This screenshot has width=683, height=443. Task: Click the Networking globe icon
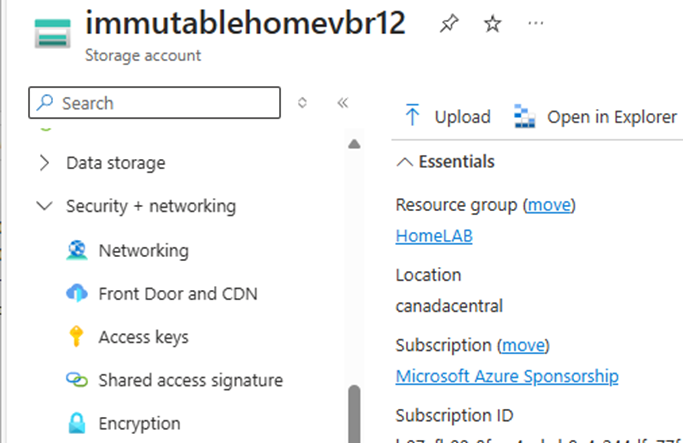pyautogui.click(x=77, y=250)
